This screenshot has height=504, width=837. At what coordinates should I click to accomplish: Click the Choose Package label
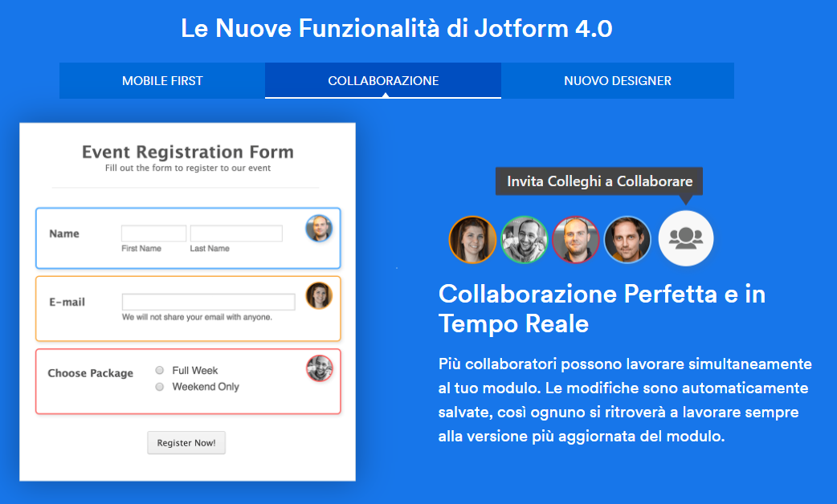click(x=91, y=373)
